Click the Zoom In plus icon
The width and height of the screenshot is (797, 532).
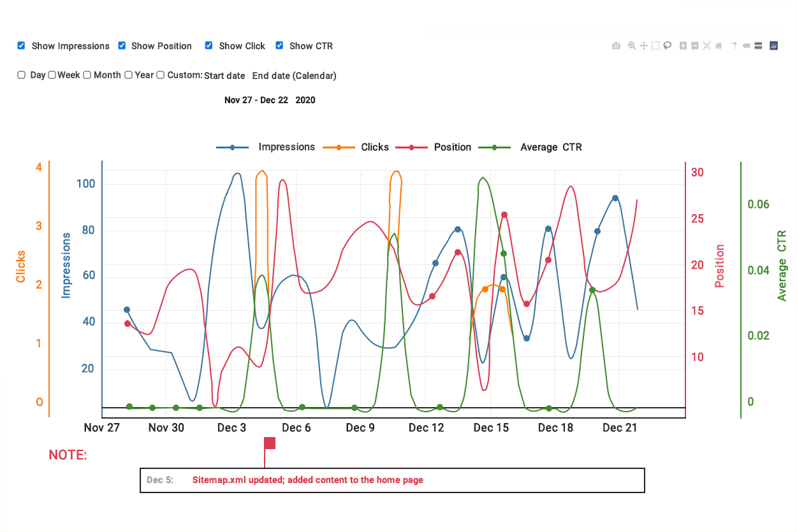pyautogui.click(x=683, y=46)
